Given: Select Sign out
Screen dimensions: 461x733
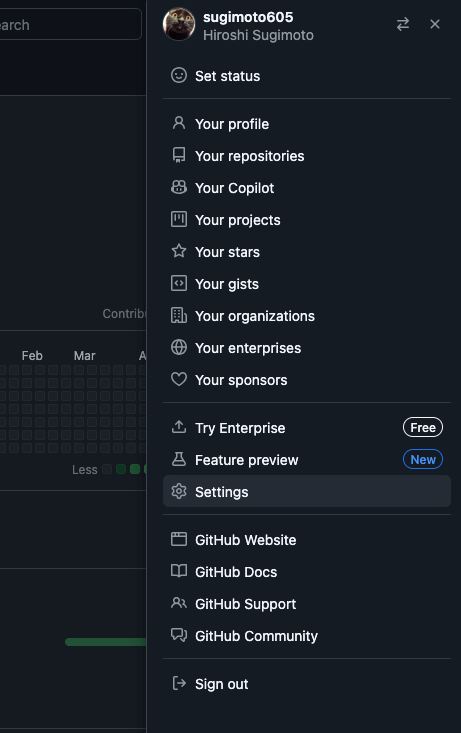Looking at the screenshot, I should [307, 684].
